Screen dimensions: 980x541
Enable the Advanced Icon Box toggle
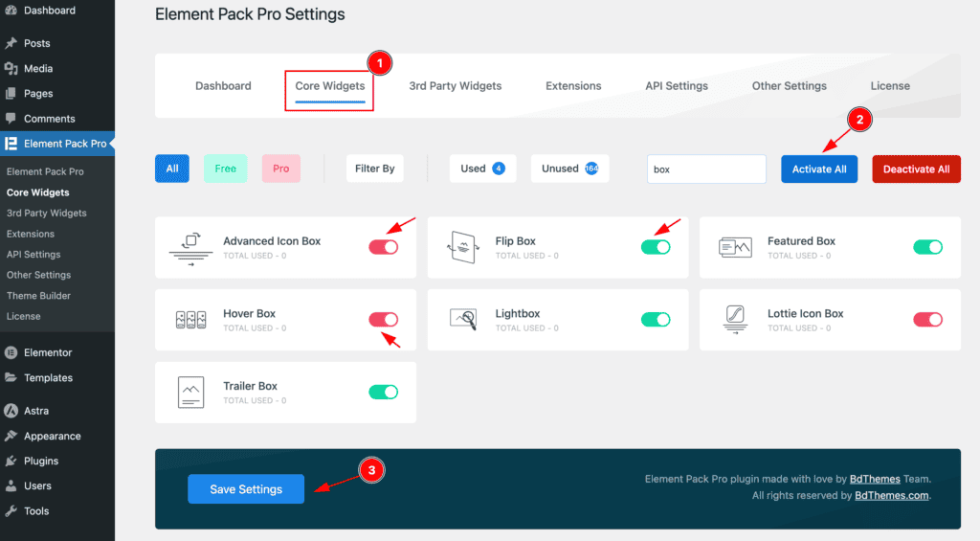pyautogui.click(x=383, y=247)
